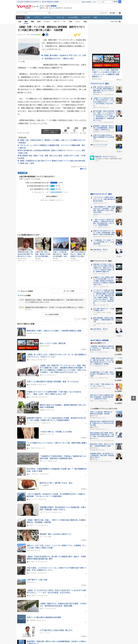Click 24.8% blue poll result bar
Viewport: 138px width, 644px height.
click(54, 183)
